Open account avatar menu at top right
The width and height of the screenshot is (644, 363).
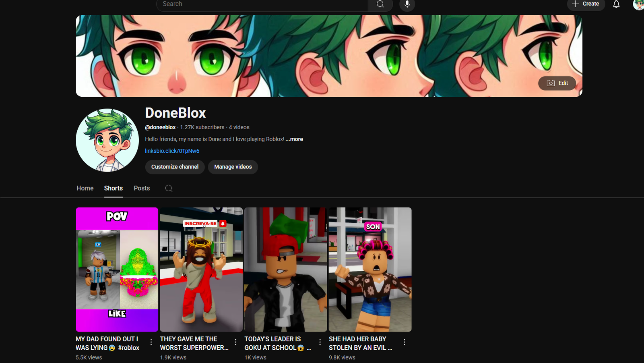(638, 4)
